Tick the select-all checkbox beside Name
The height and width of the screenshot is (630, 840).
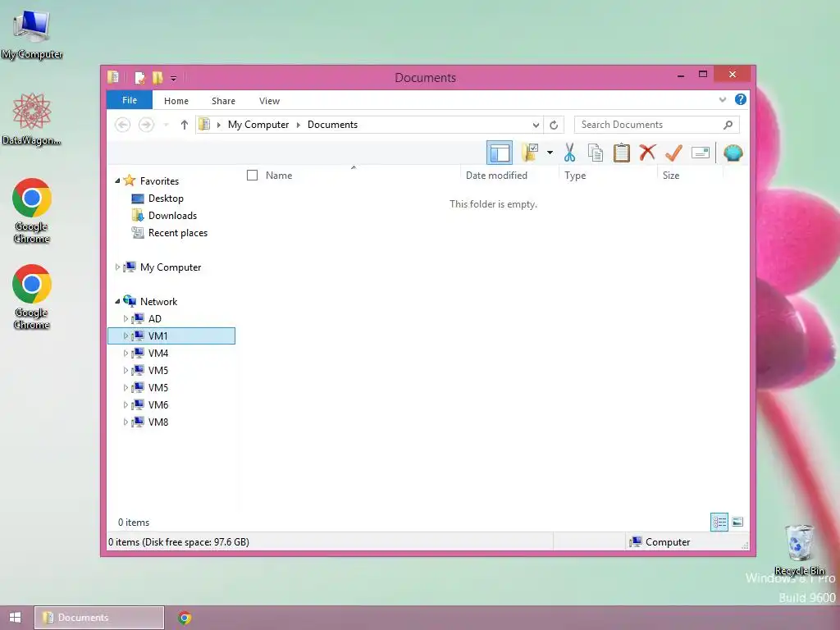pos(253,176)
